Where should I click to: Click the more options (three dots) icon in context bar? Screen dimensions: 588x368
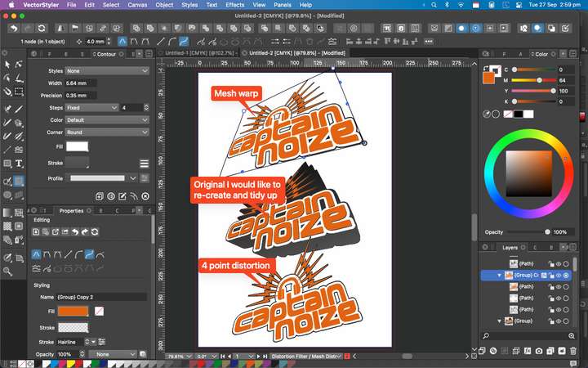point(429,42)
